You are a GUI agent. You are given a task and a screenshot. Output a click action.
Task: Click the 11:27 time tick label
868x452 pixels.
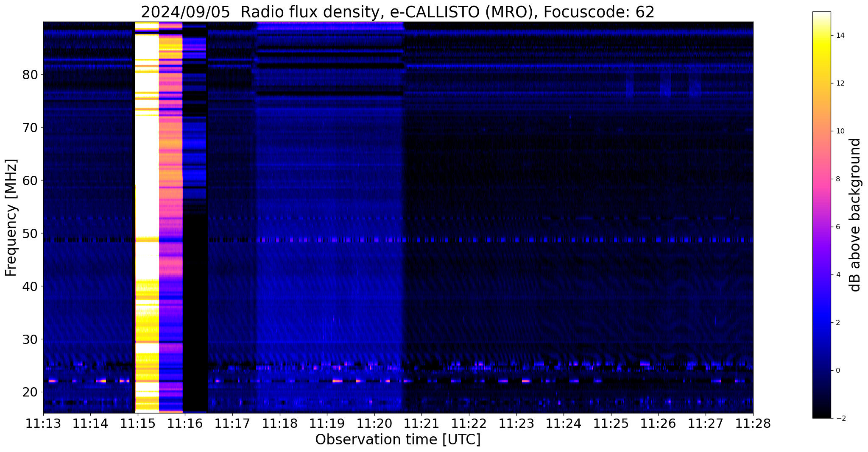(706, 423)
